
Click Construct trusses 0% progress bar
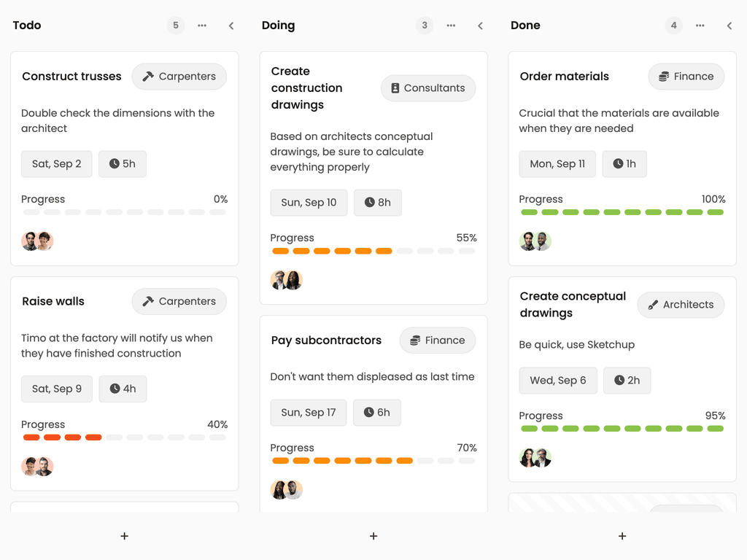pyautogui.click(x=124, y=212)
